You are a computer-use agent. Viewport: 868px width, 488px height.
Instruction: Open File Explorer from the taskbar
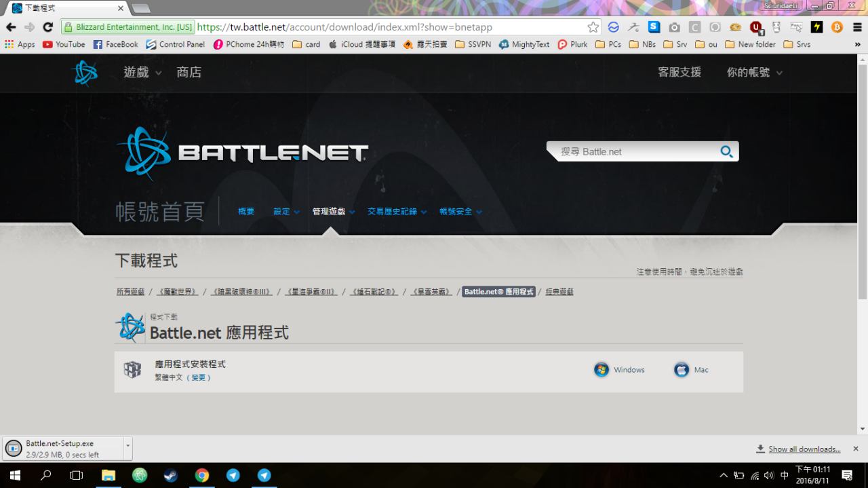tap(108, 475)
